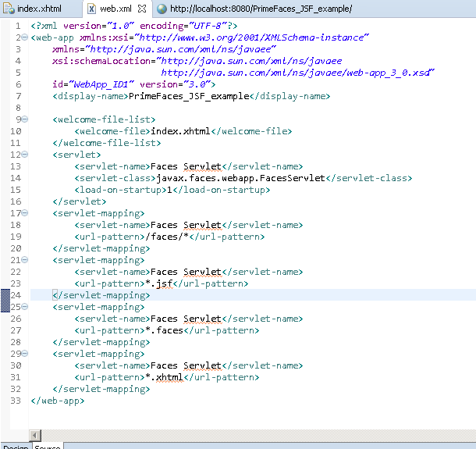Screen dimensions: 476x449
Task: Collapse servlet-mapping fold at line 29
Action: tap(25, 353)
